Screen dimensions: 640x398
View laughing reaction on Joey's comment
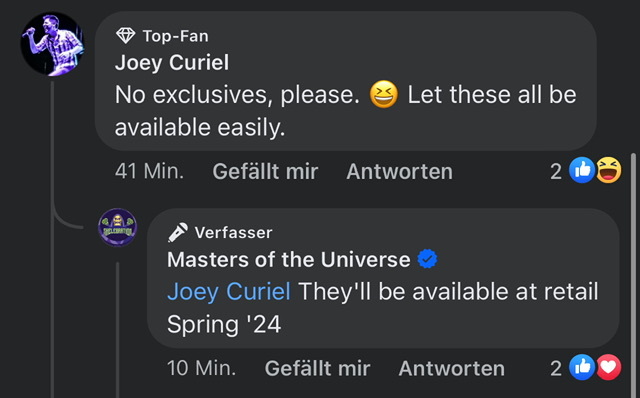(x=609, y=170)
